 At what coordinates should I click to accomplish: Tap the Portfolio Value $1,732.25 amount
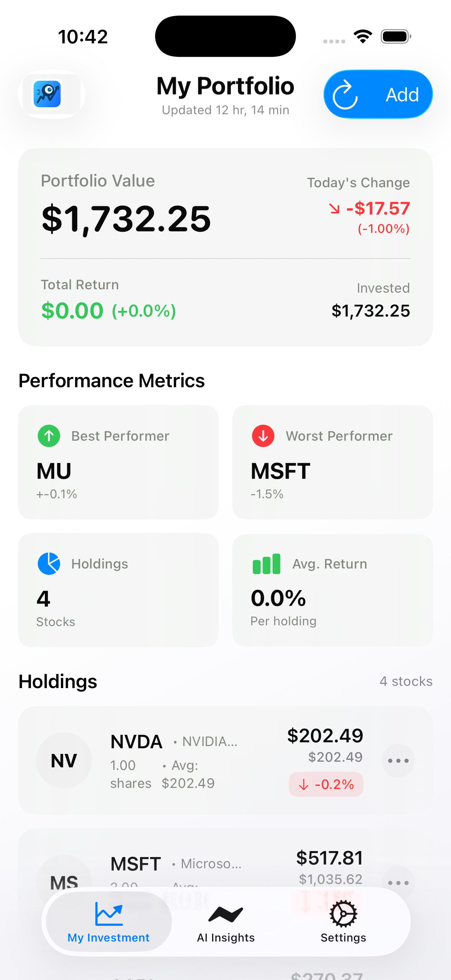pos(126,218)
